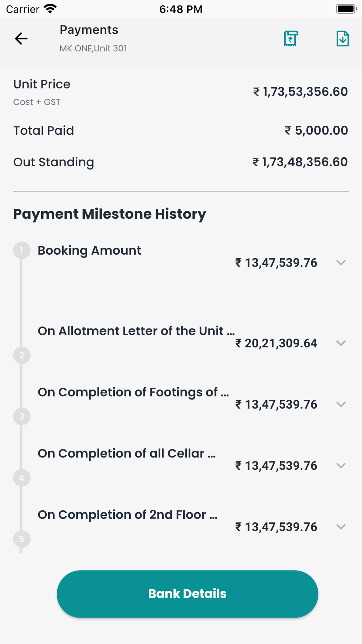362x644 pixels.
Task: Expand the Allotment Letter milestone chevron
Action: (x=341, y=343)
